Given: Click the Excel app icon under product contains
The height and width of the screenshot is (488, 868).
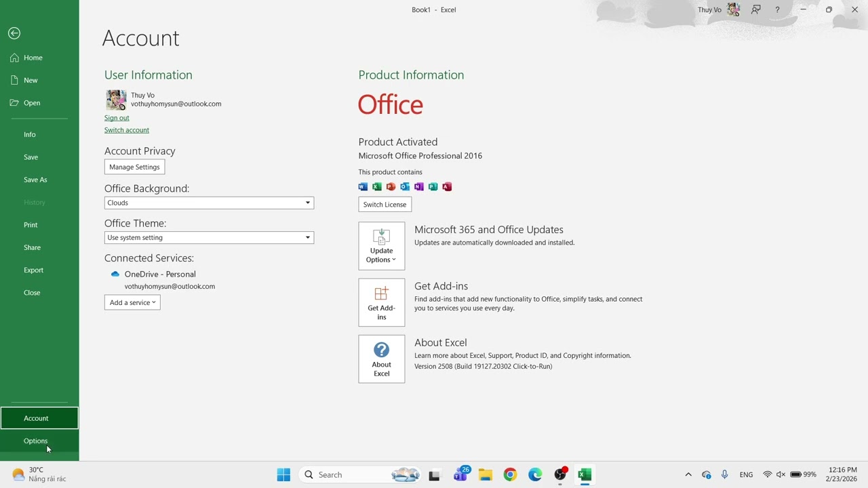Looking at the screenshot, I should click(x=377, y=186).
